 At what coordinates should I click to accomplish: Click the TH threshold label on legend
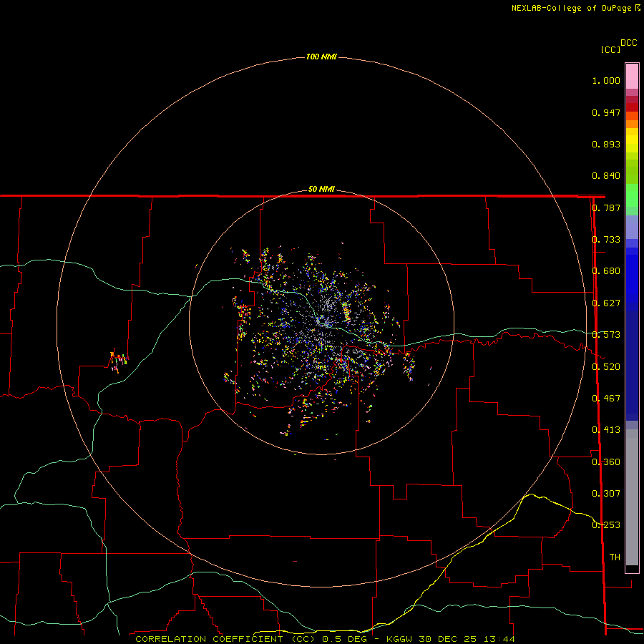coord(615,557)
